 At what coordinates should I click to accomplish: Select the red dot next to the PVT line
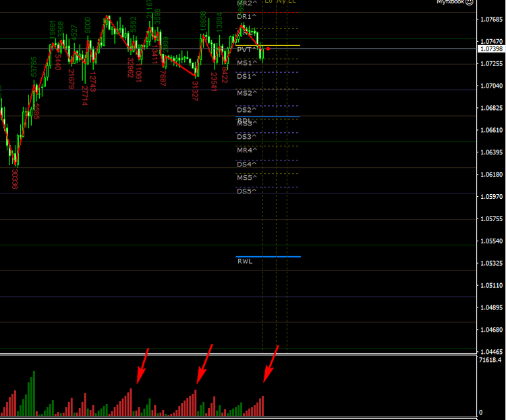(269, 49)
